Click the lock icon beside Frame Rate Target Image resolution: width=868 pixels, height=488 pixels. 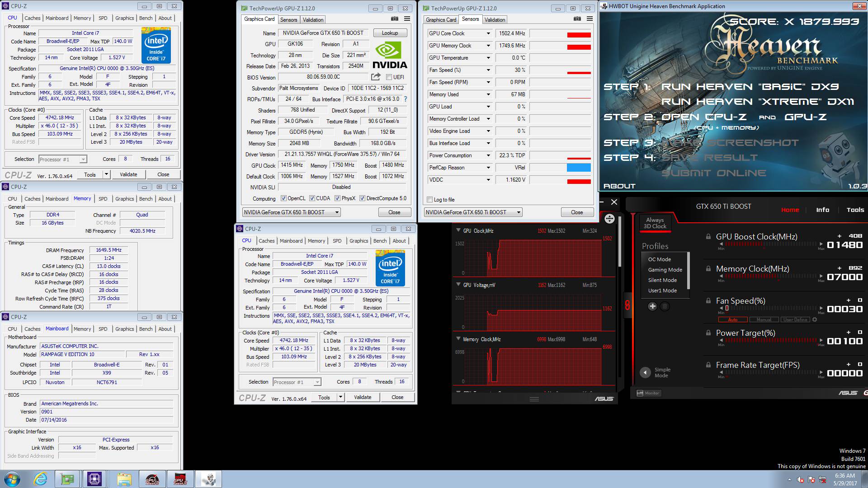tap(708, 365)
